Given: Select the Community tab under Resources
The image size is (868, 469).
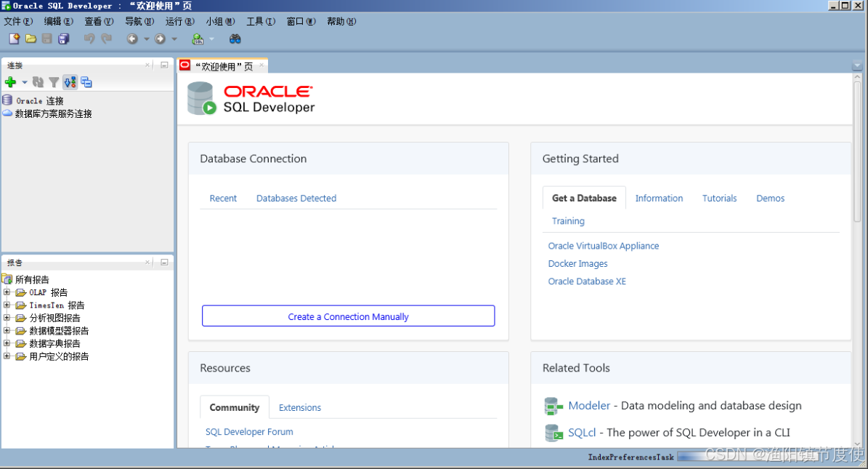Looking at the screenshot, I should pyautogui.click(x=235, y=407).
